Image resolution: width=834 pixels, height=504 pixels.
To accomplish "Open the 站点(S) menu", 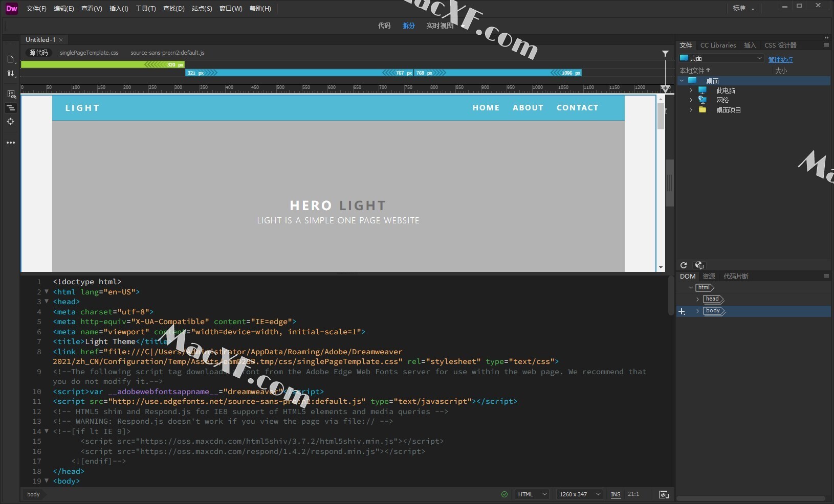I will [x=202, y=9].
